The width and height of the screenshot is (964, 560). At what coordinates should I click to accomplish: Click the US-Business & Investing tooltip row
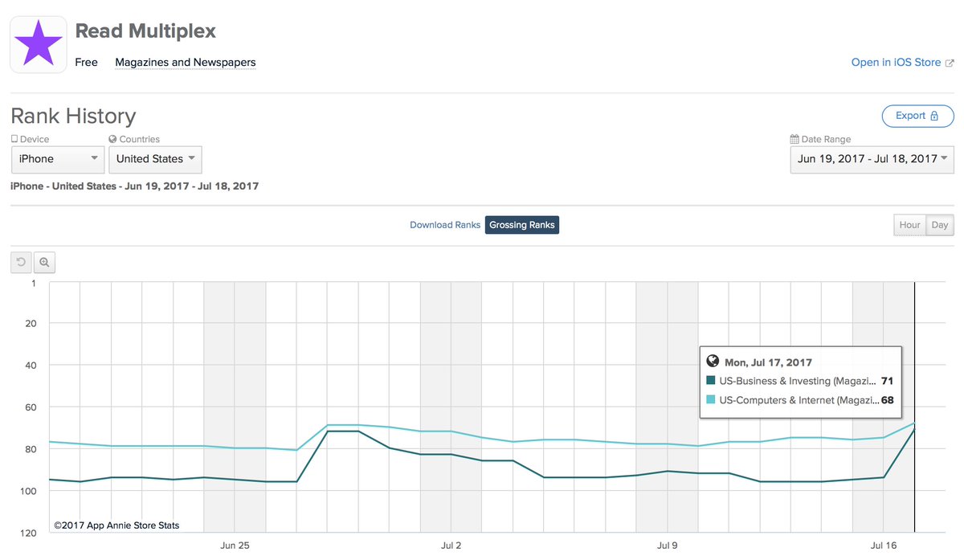coord(800,381)
